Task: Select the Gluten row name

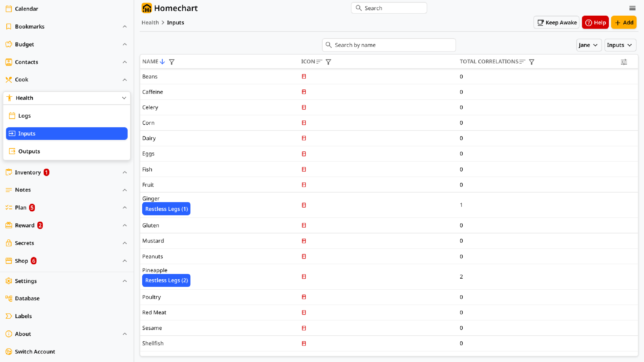Action: click(151, 225)
